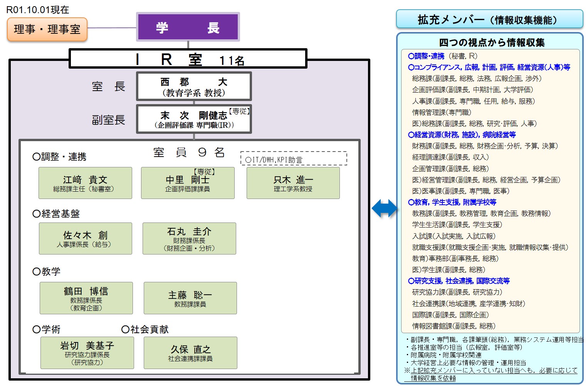Click the ○教学 heading

[x=46, y=271]
